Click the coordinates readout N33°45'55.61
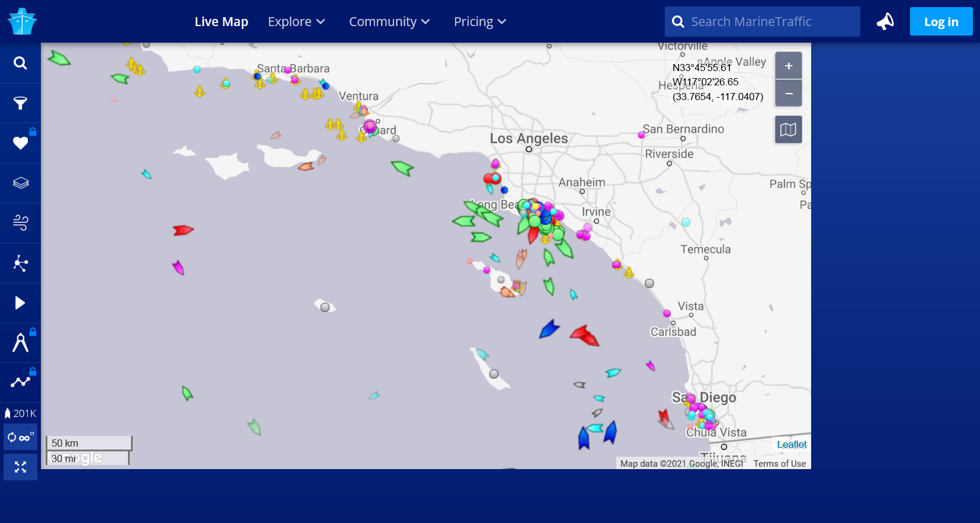980x523 pixels. tap(702, 68)
